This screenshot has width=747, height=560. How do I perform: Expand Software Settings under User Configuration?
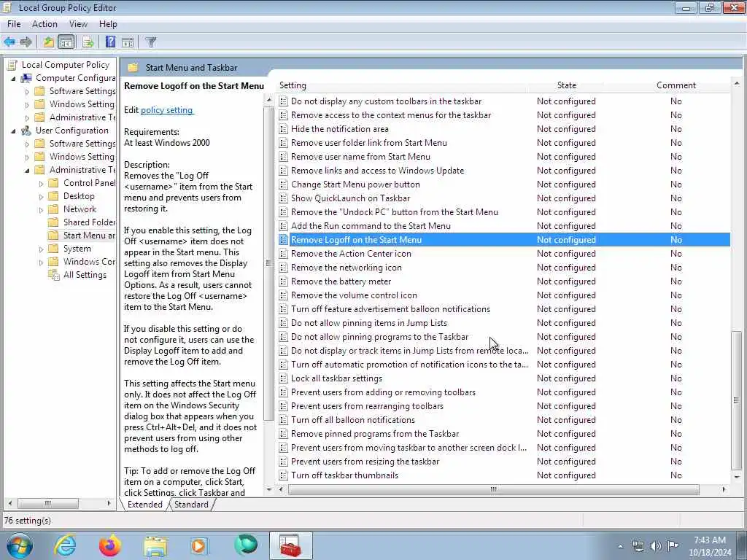(x=27, y=144)
